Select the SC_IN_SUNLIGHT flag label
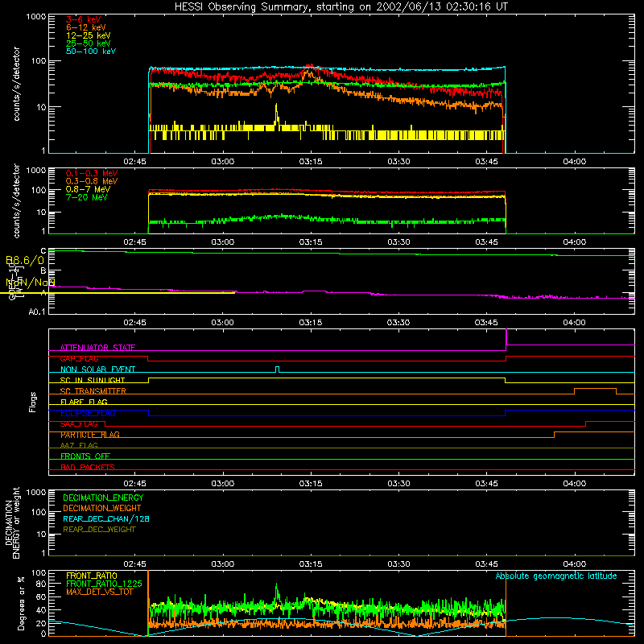This screenshot has width=644, height=644. pos(93,380)
